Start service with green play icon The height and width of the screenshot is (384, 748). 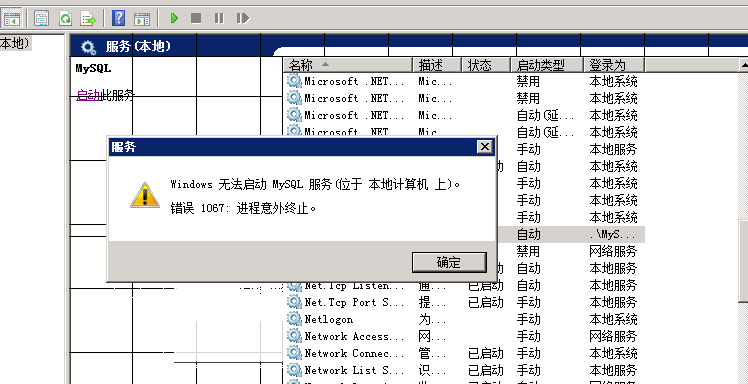[174, 19]
